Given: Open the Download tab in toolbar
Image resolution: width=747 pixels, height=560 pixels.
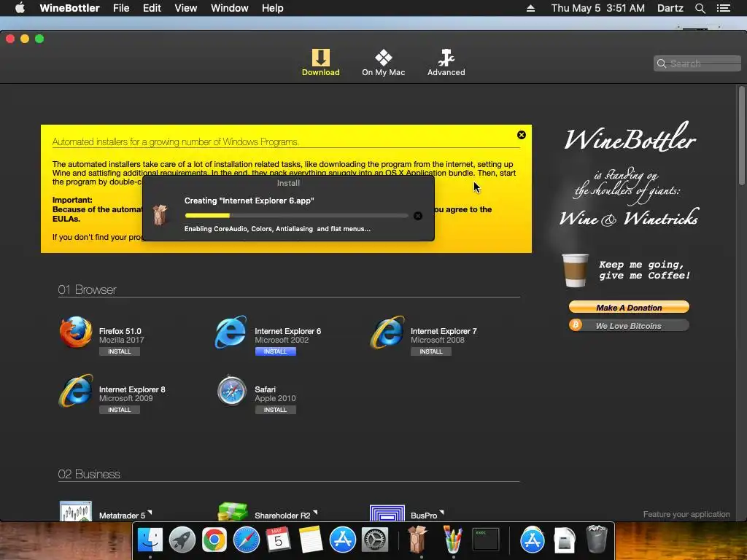Looking at the screenshot, I should (x=320, y=63).
